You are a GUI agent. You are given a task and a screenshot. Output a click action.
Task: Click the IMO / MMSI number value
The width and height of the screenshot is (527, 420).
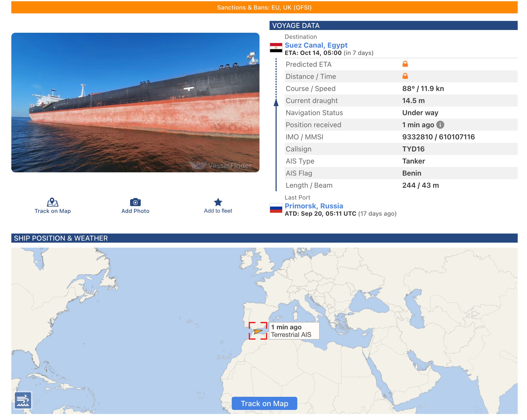point(438,137)
